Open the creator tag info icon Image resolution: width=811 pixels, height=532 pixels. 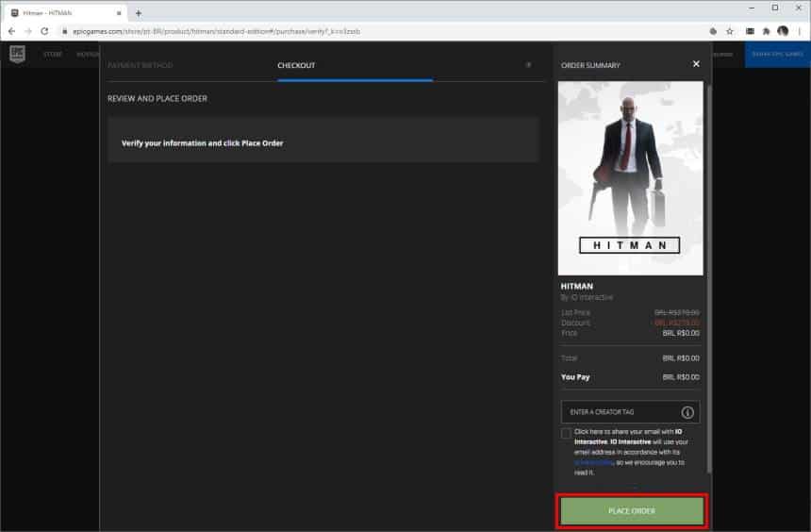[687, 412]
